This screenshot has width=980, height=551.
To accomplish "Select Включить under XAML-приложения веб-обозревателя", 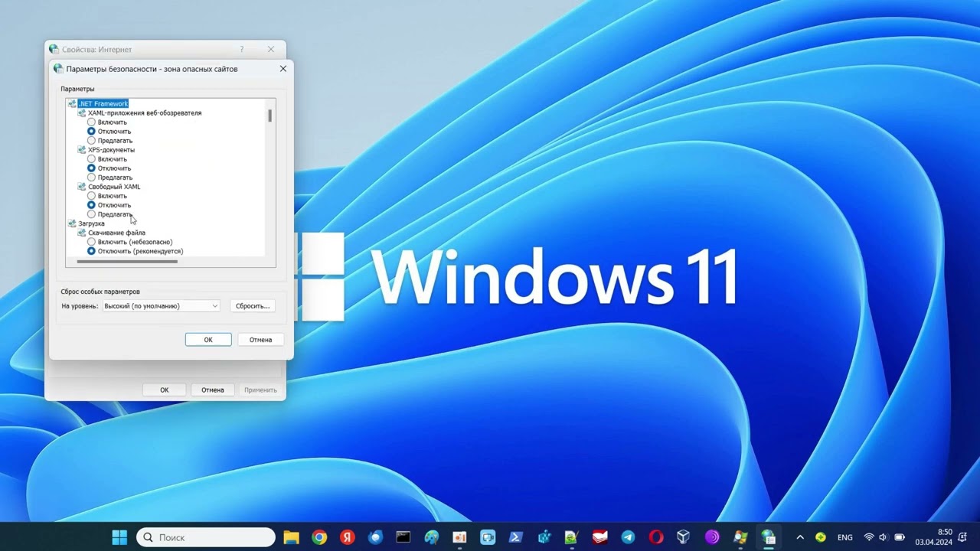I will (x=91, y=122).
